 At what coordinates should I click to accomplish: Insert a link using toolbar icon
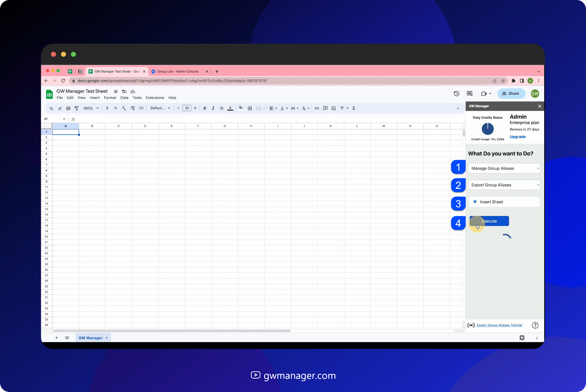[x=317, y=108]
